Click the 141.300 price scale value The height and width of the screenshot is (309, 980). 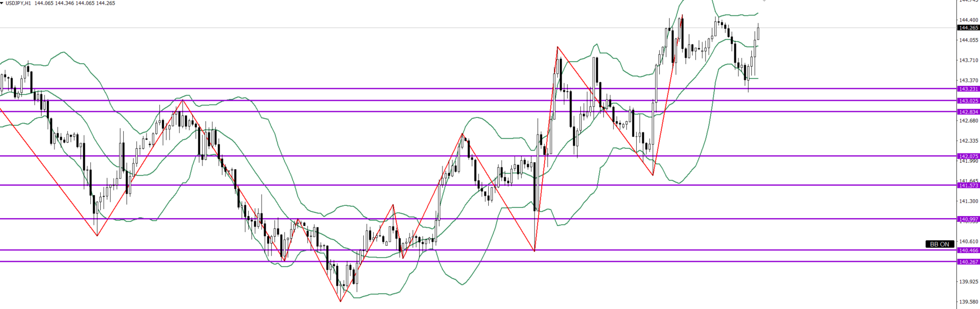pos(968,201)
